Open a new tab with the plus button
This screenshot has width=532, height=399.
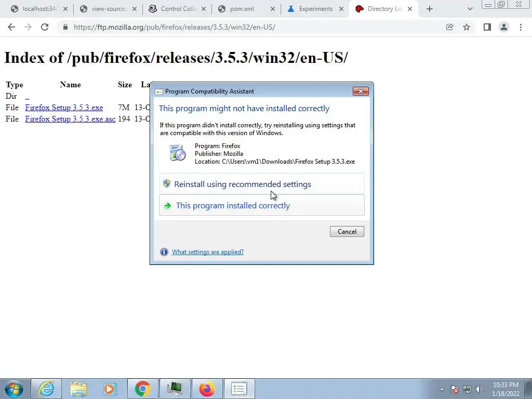[430, 9]
